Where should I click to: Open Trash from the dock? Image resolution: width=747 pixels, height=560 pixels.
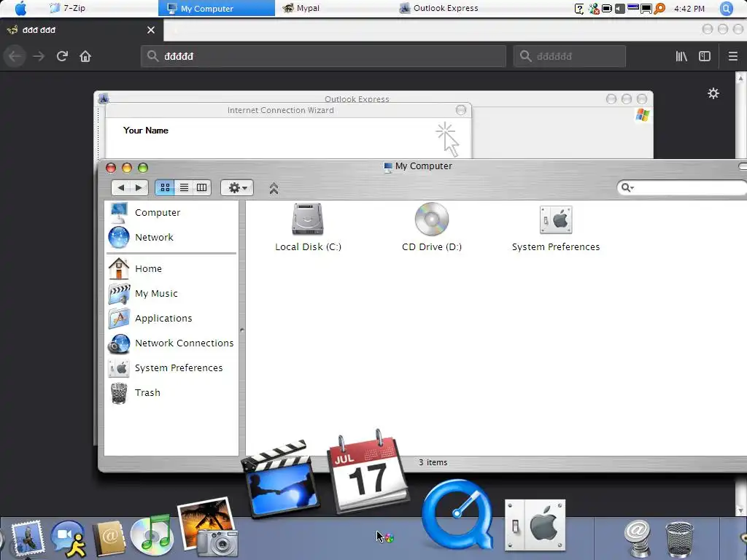click(679, 539)
